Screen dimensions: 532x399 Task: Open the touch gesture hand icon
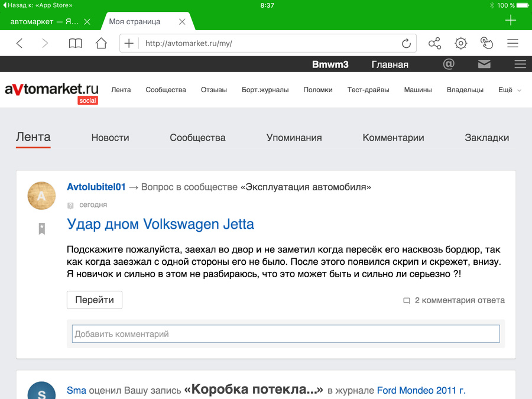pyautogui.click(x=486, y=43)
